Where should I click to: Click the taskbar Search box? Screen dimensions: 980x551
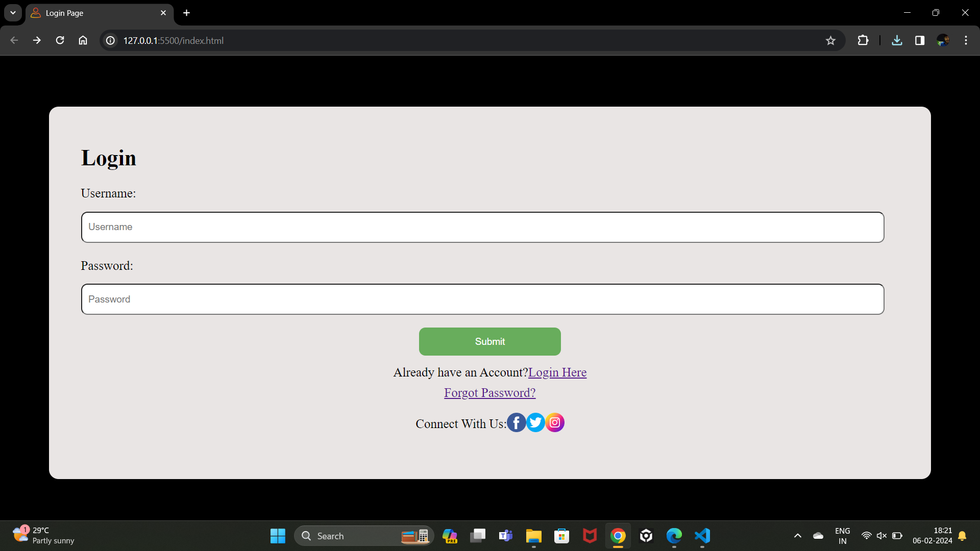coord(364,536)
